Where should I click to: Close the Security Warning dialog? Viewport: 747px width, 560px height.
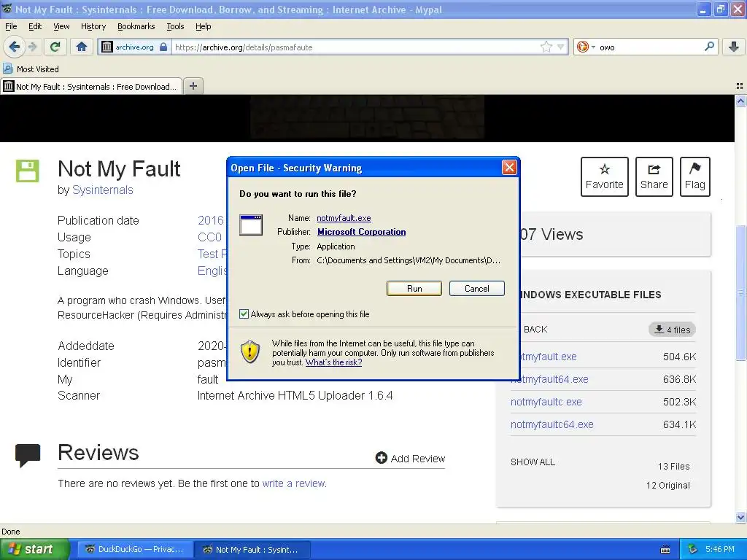pos(508,167)
